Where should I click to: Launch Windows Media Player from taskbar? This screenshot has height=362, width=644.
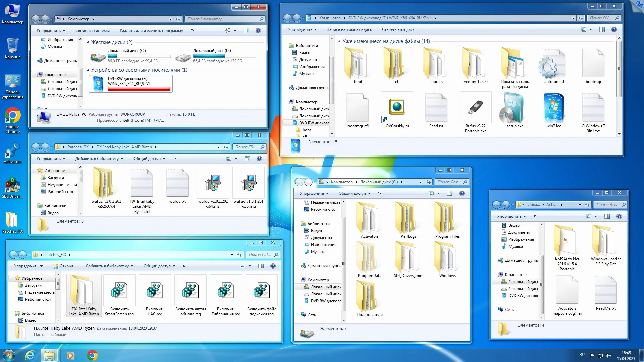(70, 355)
